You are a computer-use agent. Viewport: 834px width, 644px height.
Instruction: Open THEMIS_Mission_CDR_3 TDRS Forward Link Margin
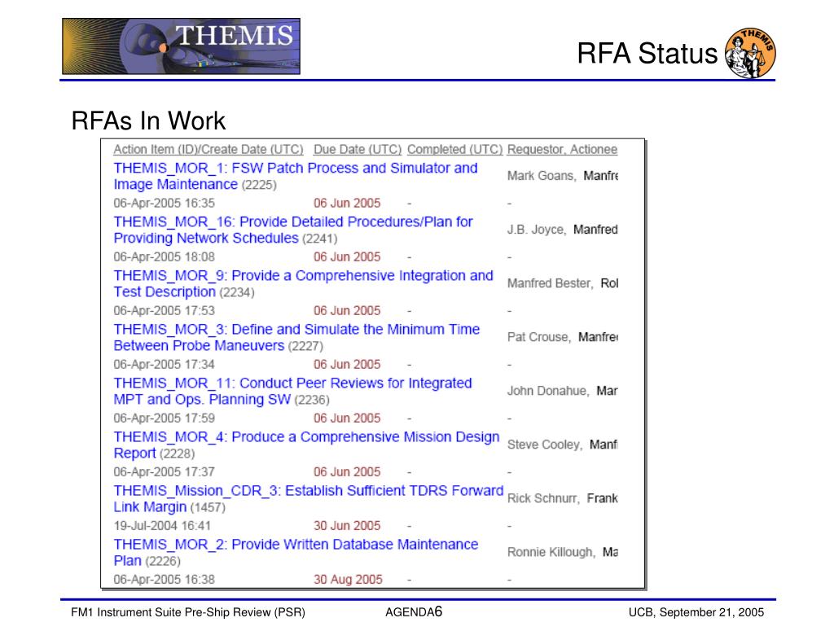309,498
